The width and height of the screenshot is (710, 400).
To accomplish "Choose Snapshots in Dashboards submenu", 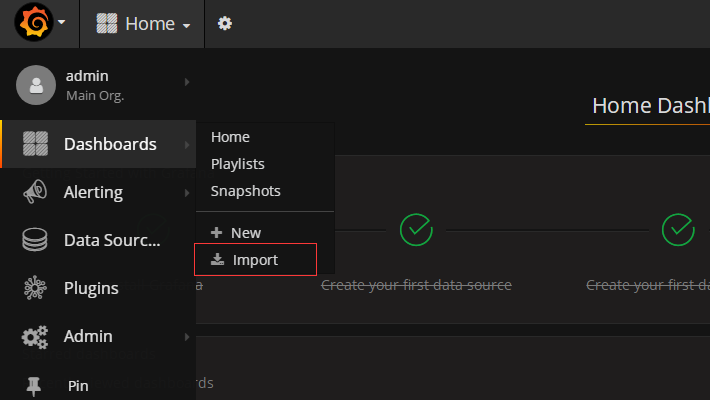I will pos(245,190).
